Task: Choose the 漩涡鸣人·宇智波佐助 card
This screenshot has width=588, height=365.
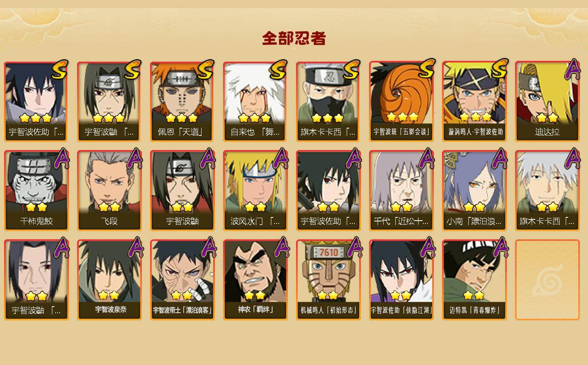Action: click(x=474, y=101)
